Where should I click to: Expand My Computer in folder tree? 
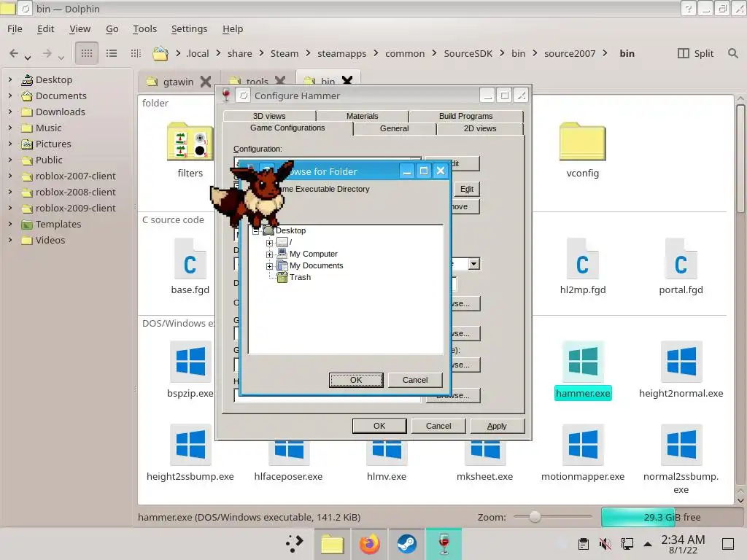pos(269,254)
